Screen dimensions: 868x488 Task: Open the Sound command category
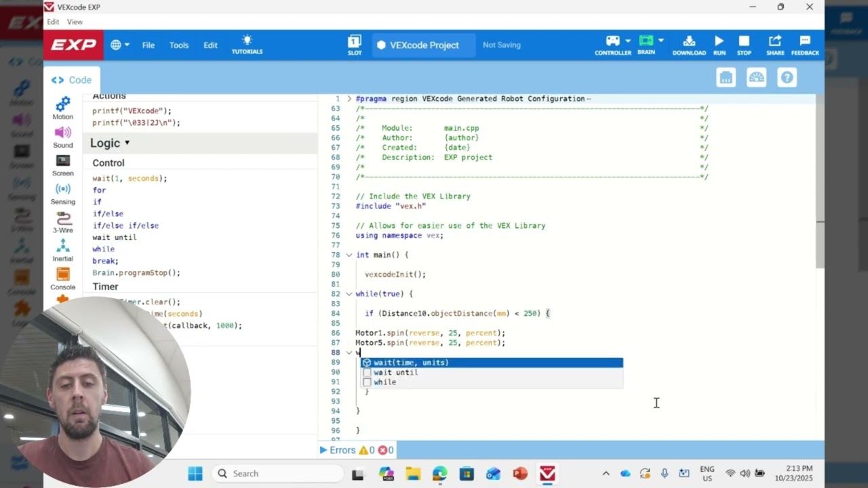tap(62, 137)
